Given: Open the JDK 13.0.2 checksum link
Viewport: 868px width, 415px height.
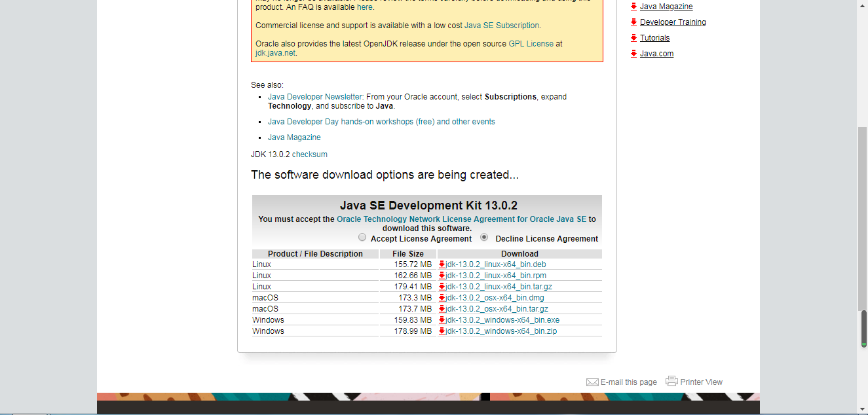Looking at the screenshot, I should (309, 154).
